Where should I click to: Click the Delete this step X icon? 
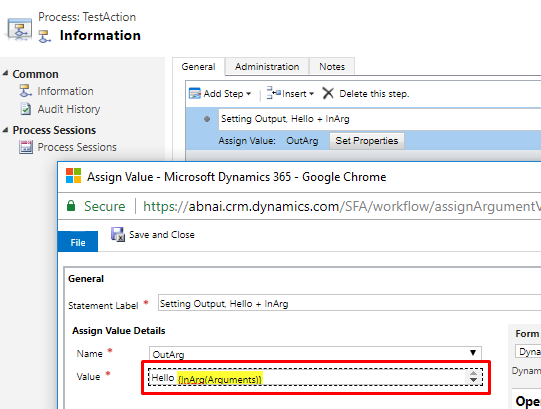[x=328, y=93]
